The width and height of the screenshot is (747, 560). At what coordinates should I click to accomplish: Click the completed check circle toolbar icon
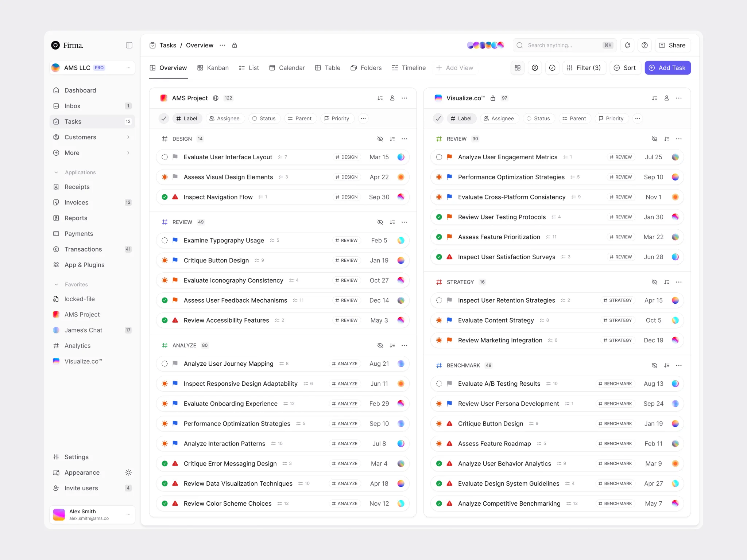tap(553, 68)
